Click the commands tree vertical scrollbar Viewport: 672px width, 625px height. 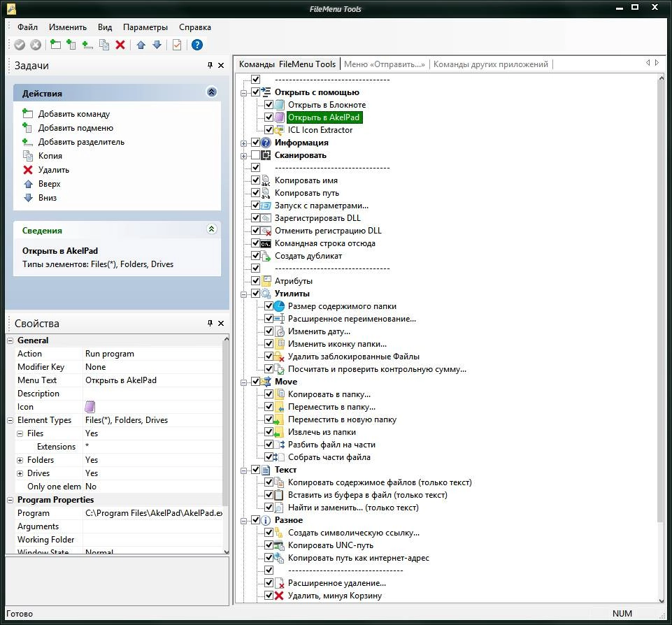660,302
